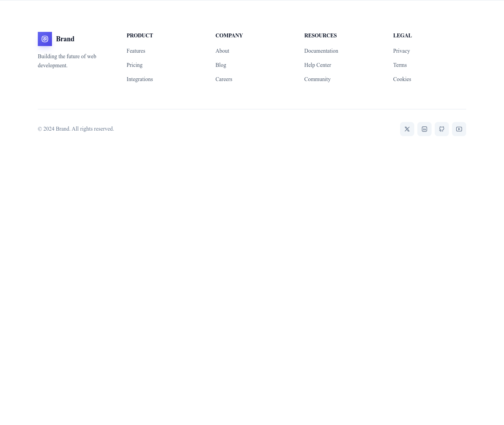Image resolution: width=504 pixels, height=425 pixels.
Task: Click the copyright notice text
Action: coord(76,129)
